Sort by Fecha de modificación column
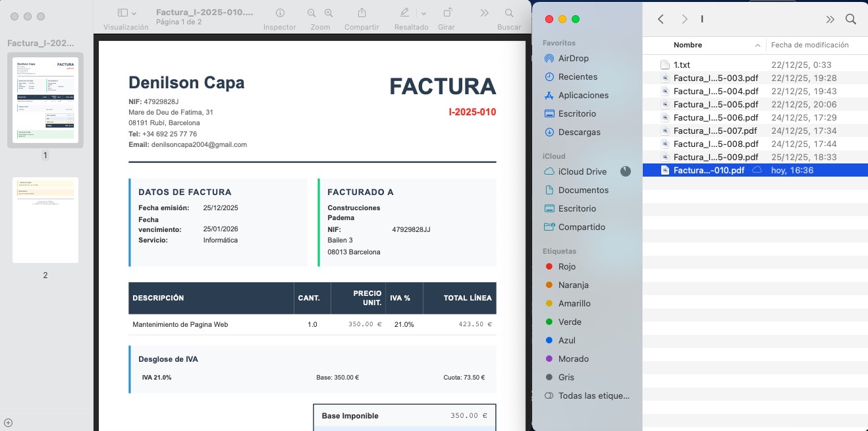 tap(809, 45)
